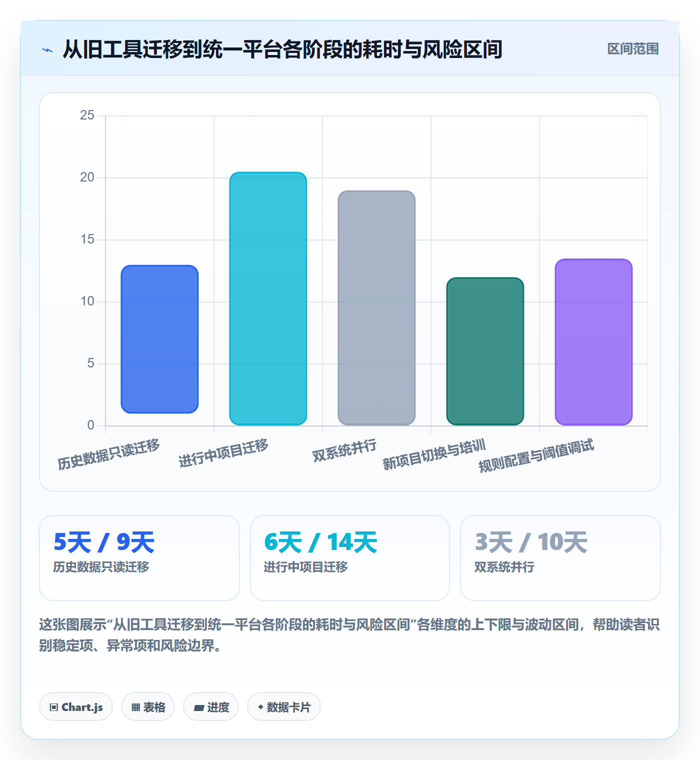Click the diamond icon in 数据卡片 chip
Viewport: 700px width, 760px height.
click(260, 707)
